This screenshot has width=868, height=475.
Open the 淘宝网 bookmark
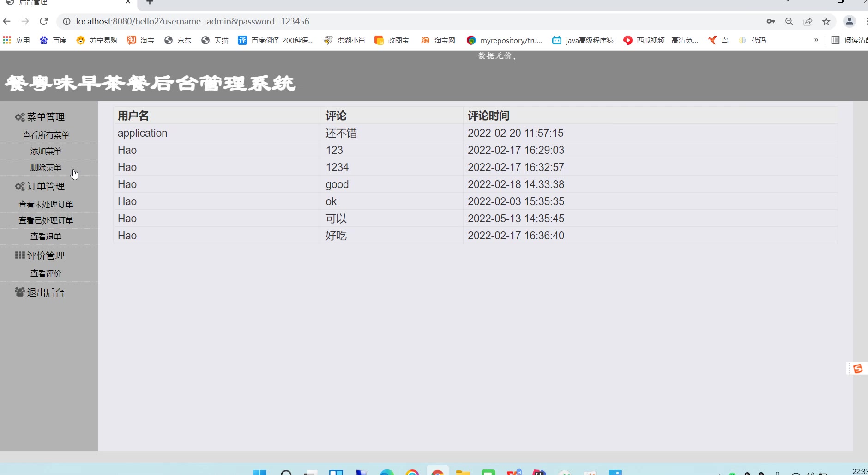[x=438, y=40]
